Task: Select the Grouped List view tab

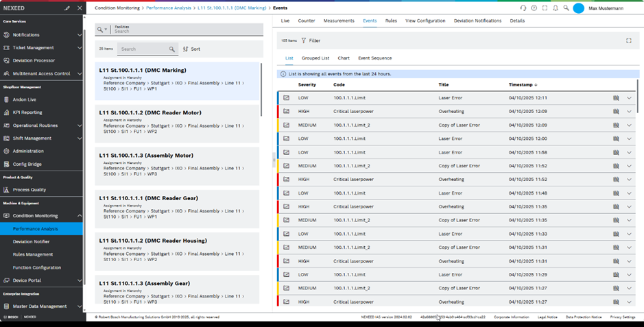Action: tap(315, 58)
